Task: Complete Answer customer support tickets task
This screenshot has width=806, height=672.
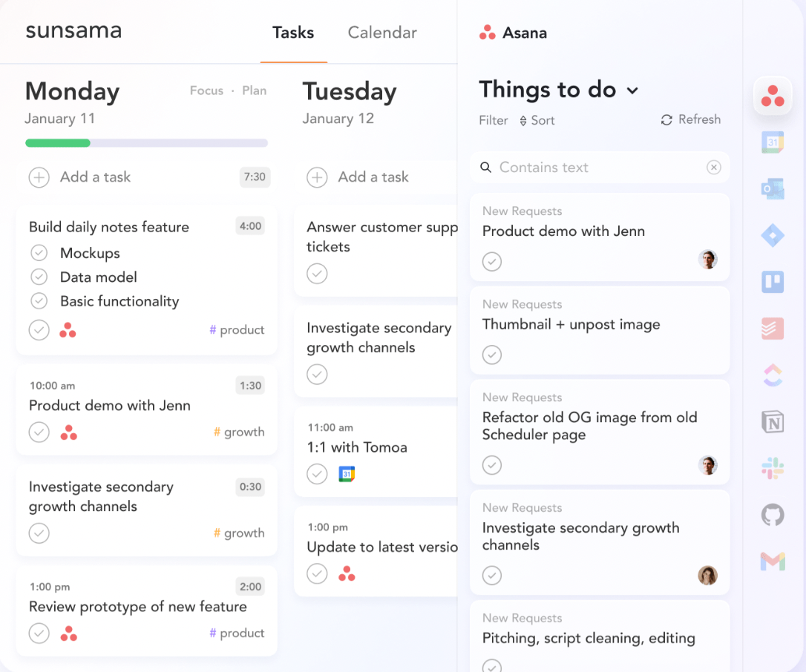Action: pos(317,273)
